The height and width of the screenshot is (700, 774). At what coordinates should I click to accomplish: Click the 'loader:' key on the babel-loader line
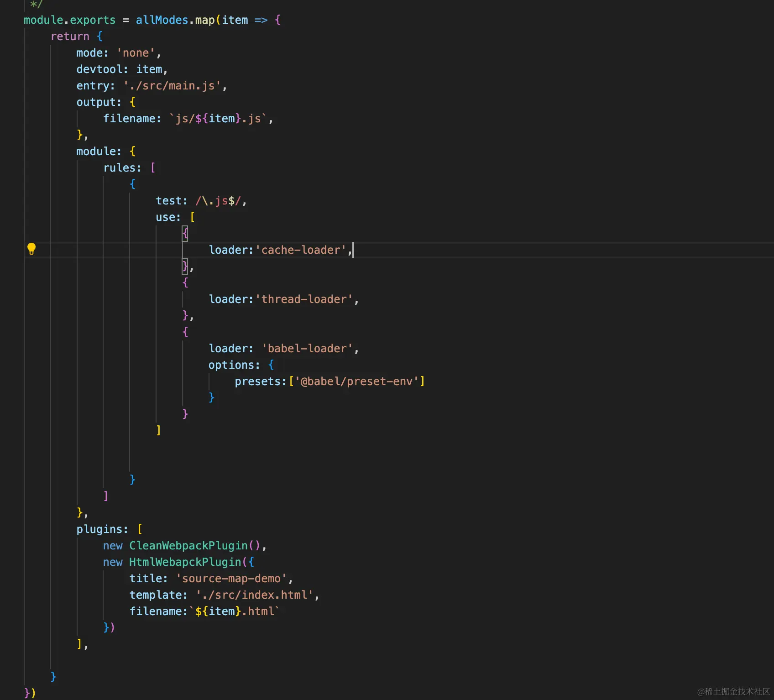coord(231,349)
